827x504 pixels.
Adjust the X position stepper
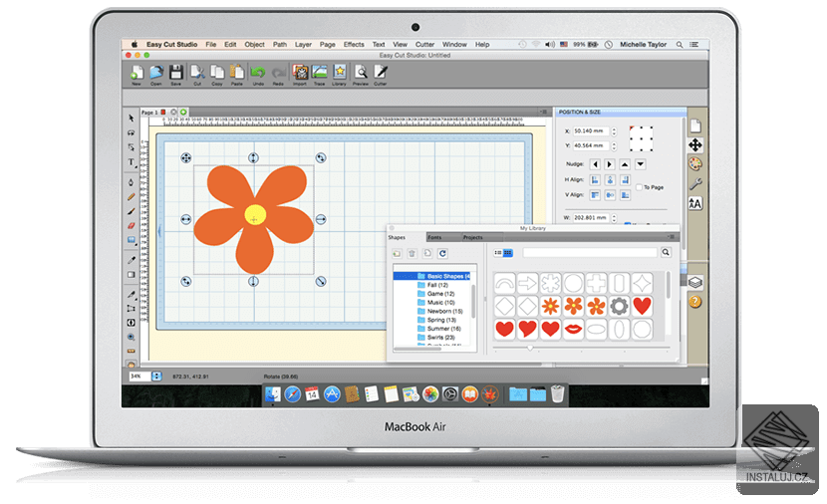(x=614, y=131)
